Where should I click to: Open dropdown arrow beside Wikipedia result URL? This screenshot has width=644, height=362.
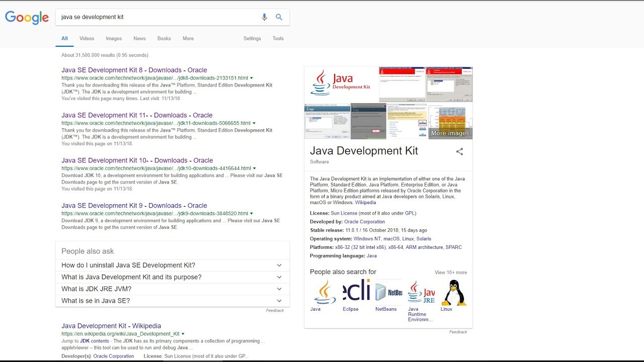tap(183, 334)
